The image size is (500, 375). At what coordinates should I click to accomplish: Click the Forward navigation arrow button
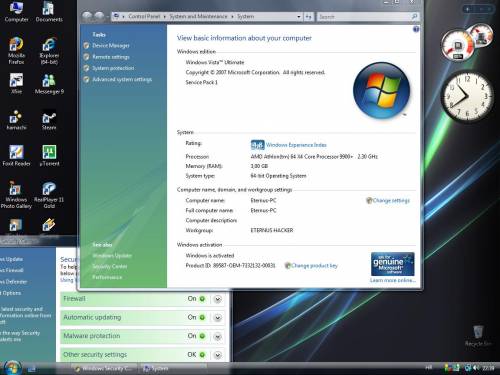coord(99,16)
